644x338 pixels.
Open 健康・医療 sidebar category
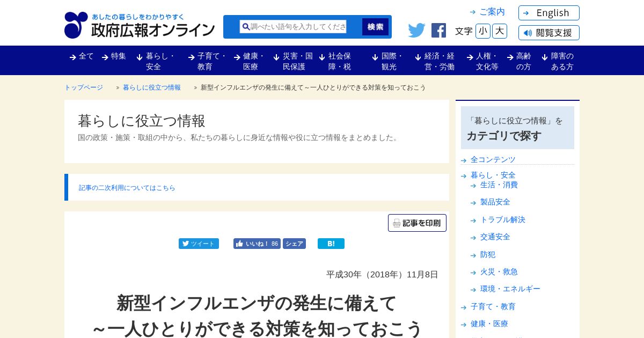(489, 324)
